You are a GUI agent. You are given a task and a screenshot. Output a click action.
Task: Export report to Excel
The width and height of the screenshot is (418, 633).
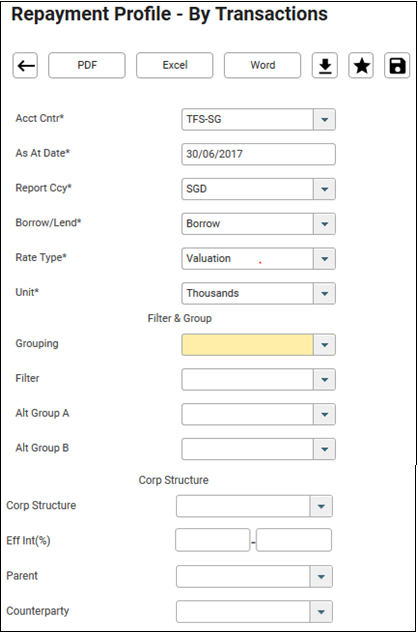pyautogui.click(x=174, y=65)
